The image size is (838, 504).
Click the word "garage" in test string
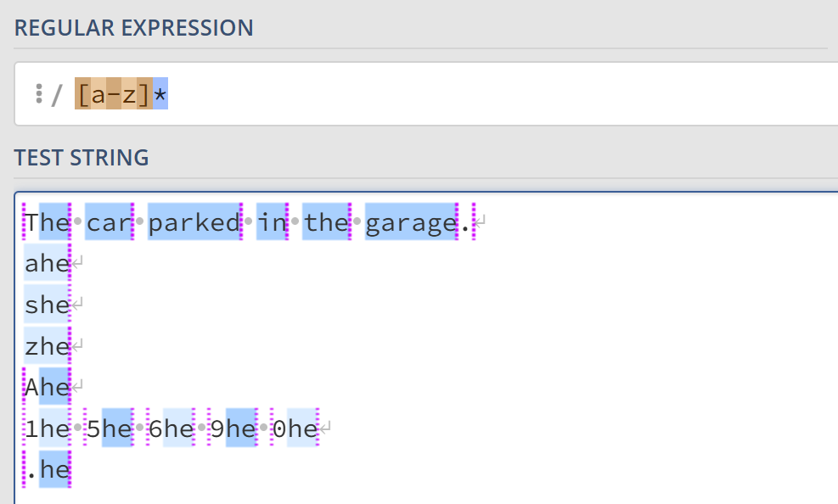[x=411, y=222]
